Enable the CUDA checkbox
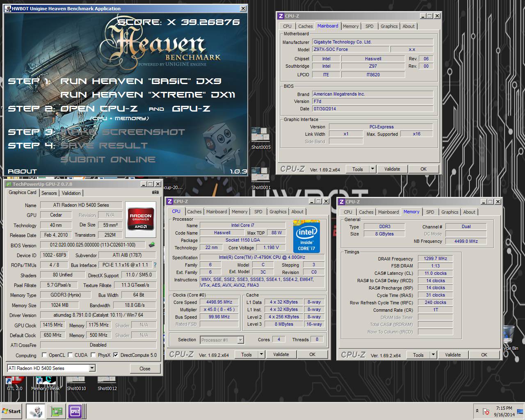The image size is (525, 420). coord(71,355)
